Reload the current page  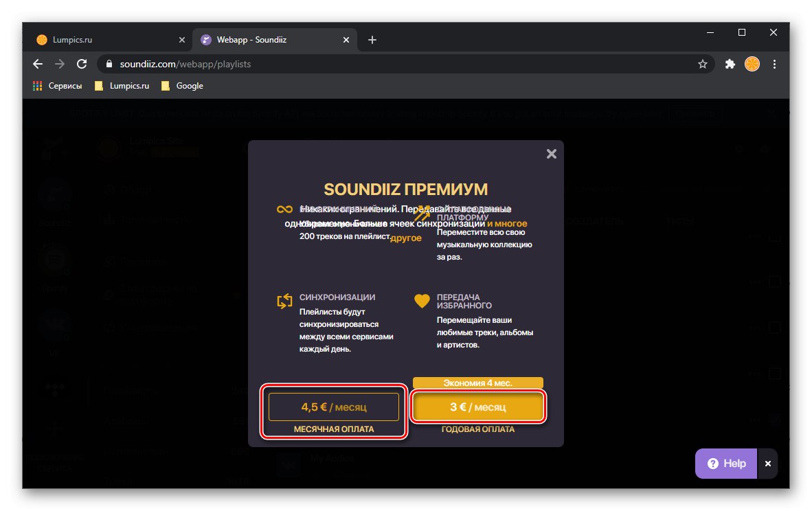(x=82, y=64)
